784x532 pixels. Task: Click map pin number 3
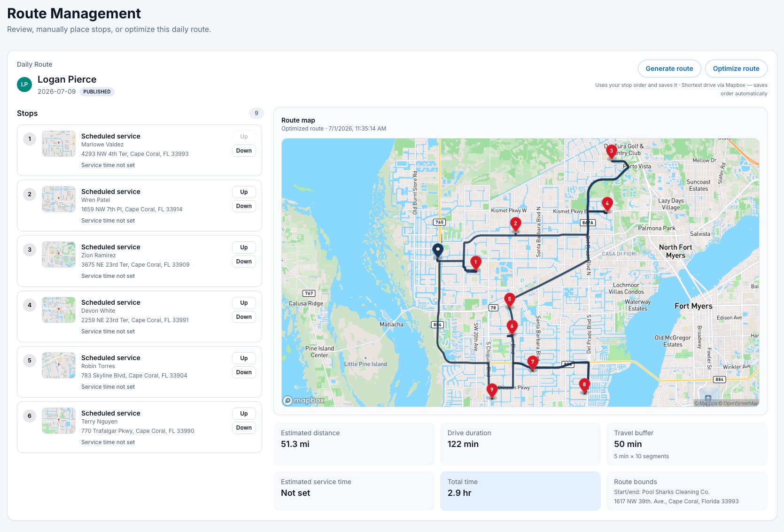pos(611,152)
